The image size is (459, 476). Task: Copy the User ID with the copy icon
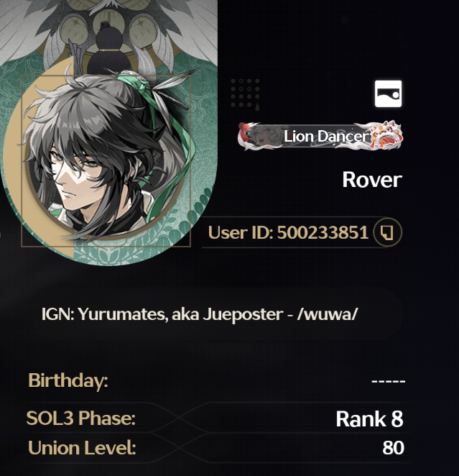point(387,232)
